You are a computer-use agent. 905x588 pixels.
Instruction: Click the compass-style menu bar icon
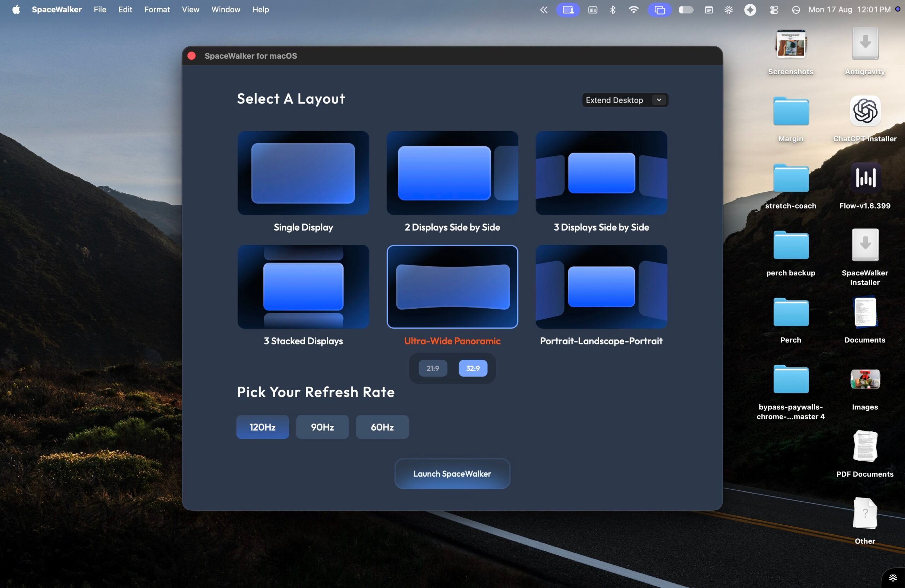pyautogui.click(x=750, y=10)
